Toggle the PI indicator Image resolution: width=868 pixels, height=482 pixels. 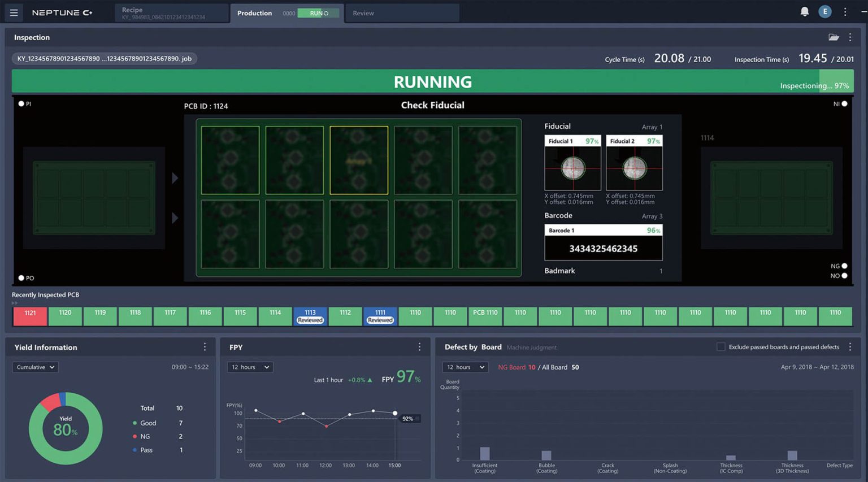pyautogui.click(x=21, y=103)
